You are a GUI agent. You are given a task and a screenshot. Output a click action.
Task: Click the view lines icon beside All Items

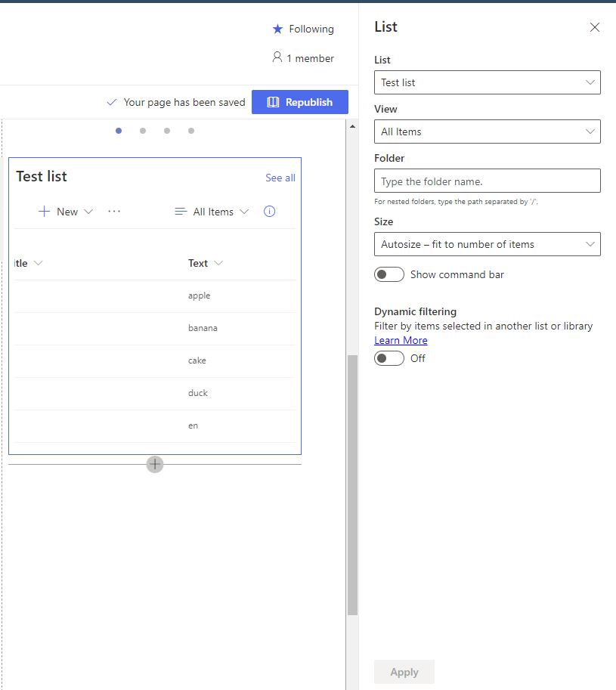click(181, 212)
